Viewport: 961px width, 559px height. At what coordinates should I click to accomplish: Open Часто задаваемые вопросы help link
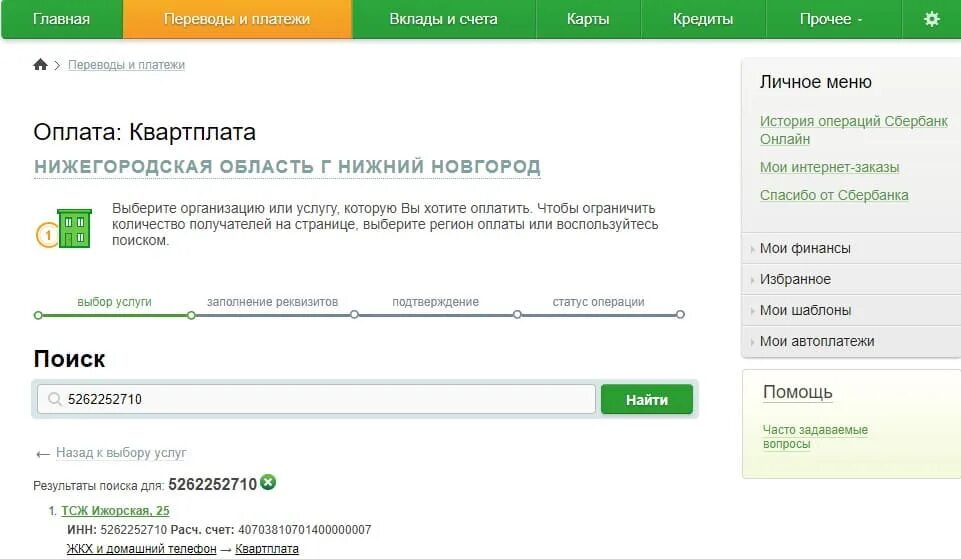point(815,436)
